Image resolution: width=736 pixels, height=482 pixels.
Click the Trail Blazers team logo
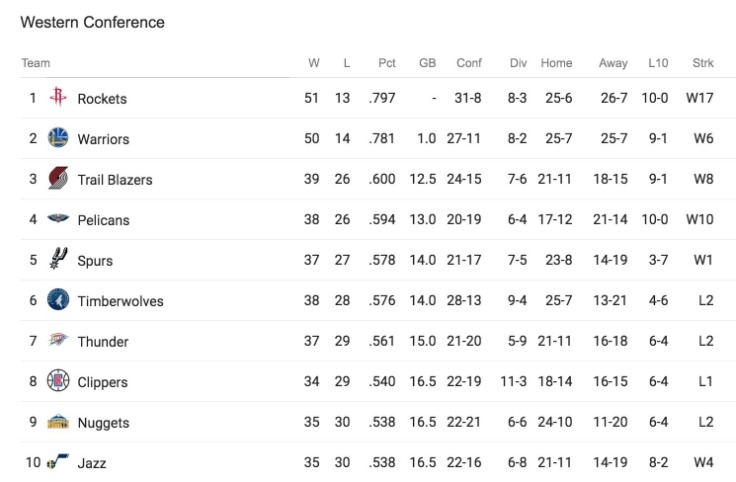tap(58, 179)
